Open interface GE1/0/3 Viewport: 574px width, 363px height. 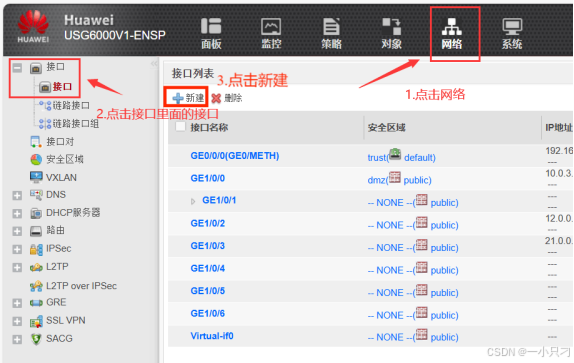pos(208,246)
